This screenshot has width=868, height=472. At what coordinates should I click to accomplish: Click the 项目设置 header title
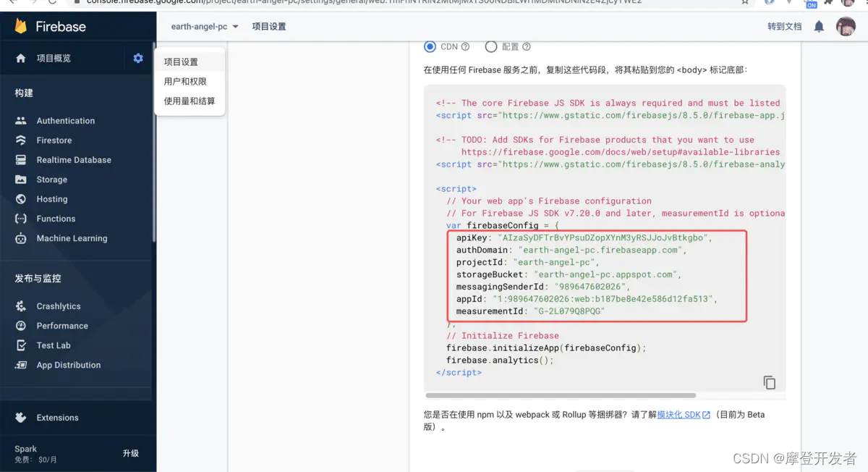pyautogui.click(x=269, y=26)
